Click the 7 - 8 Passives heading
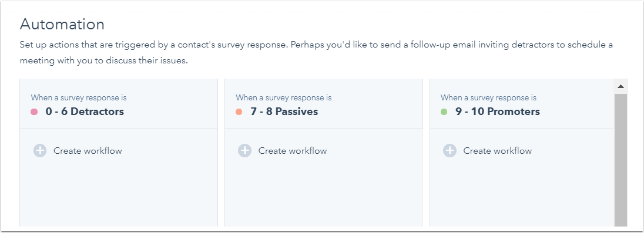This screenshot has width=644, height=233. click(x=284, y=112)
